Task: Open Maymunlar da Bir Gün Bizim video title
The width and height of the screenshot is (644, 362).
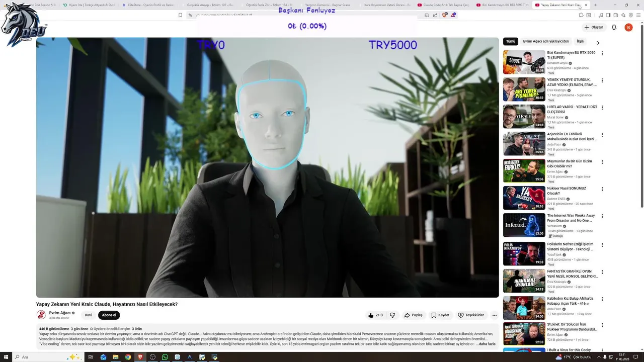Action: [570, 163]
